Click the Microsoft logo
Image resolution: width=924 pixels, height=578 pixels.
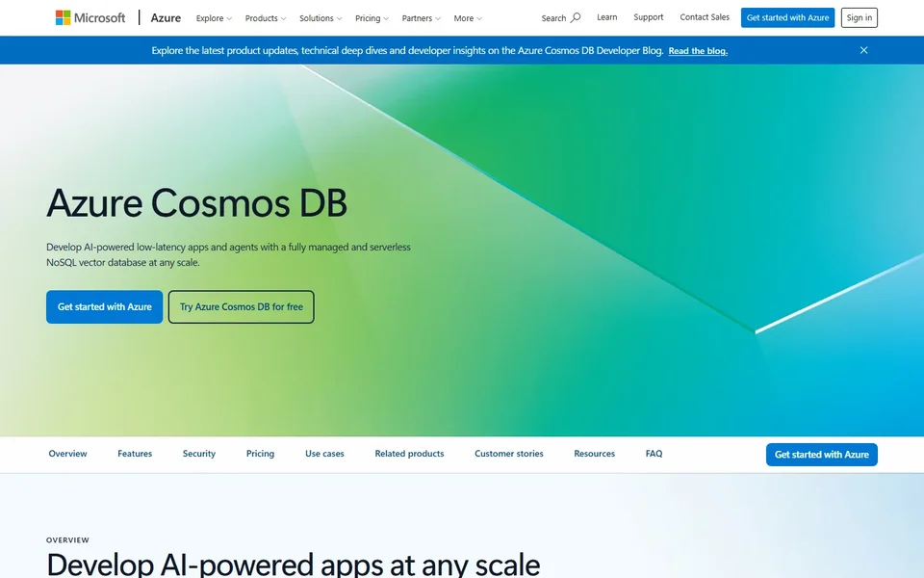[x=90, y=17]
